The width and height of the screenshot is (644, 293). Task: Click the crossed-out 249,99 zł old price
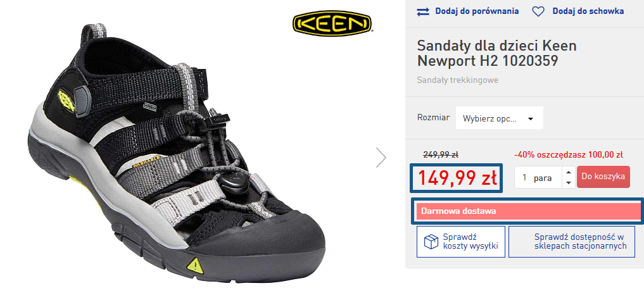(440, 154)
